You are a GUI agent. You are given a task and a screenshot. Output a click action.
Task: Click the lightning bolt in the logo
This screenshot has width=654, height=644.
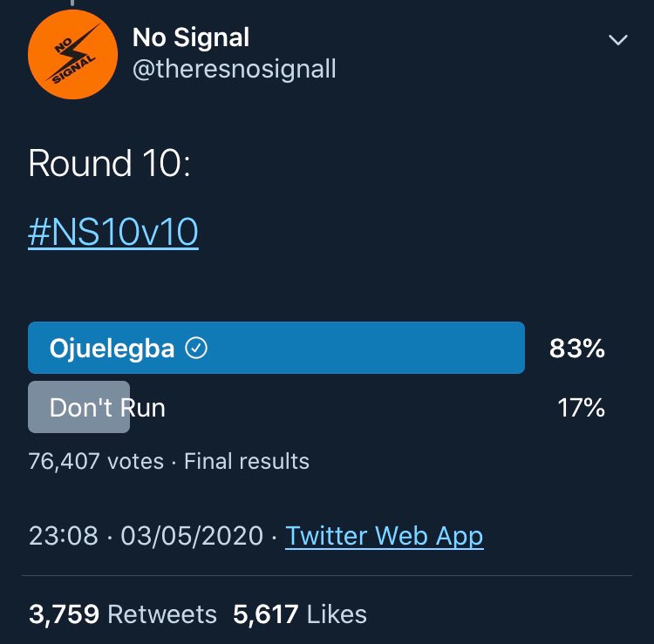pyautogui.click(x=75, y=52)
